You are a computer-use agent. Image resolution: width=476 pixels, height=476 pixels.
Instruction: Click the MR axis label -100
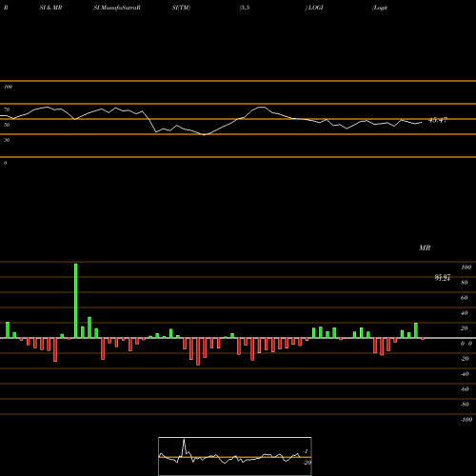[x=466, y=420]
